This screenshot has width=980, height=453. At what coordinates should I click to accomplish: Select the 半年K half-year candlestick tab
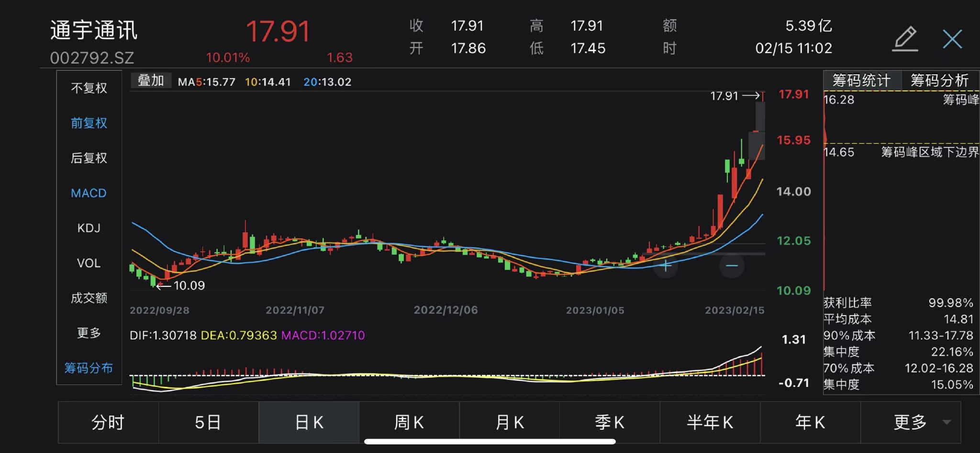click(x=710, y=422)
